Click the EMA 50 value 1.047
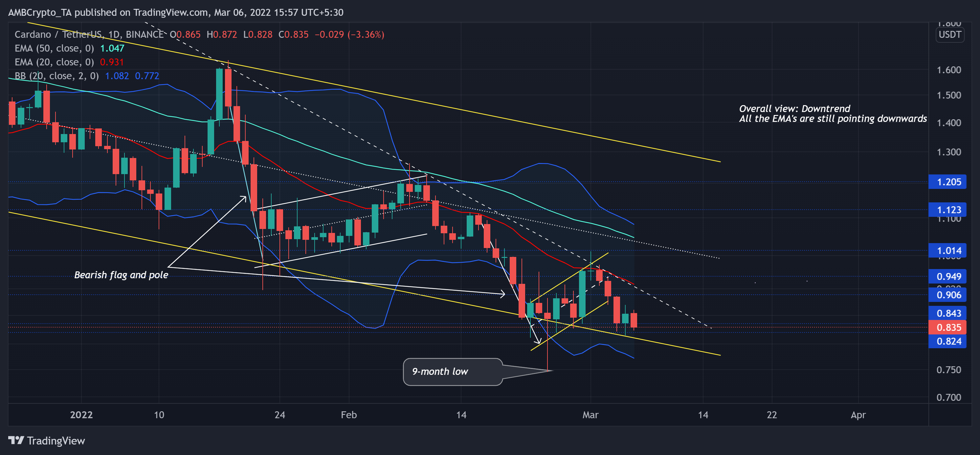The width and height of the screenshot is (980, 455). 112,48
